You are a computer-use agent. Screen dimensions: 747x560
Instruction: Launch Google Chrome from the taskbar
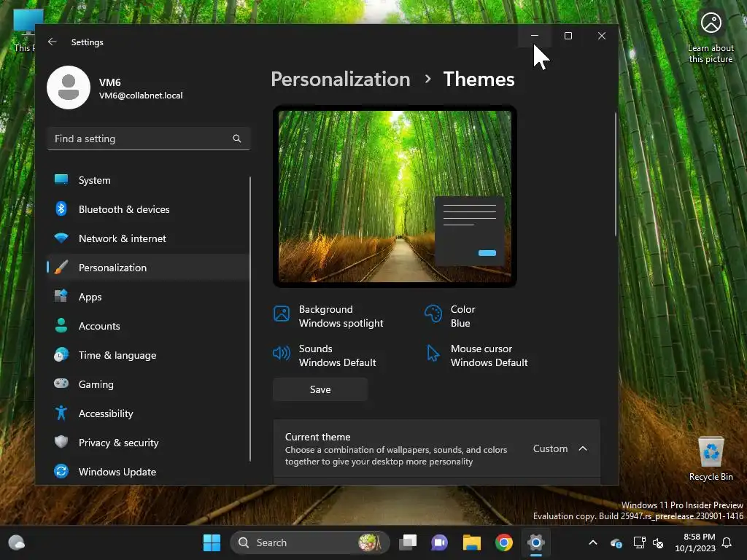coord(503,542)
